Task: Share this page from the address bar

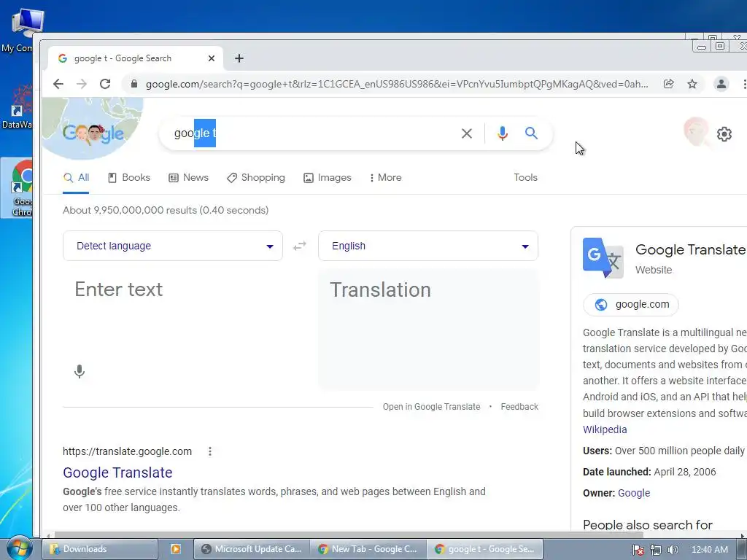Action: point(669,85)
